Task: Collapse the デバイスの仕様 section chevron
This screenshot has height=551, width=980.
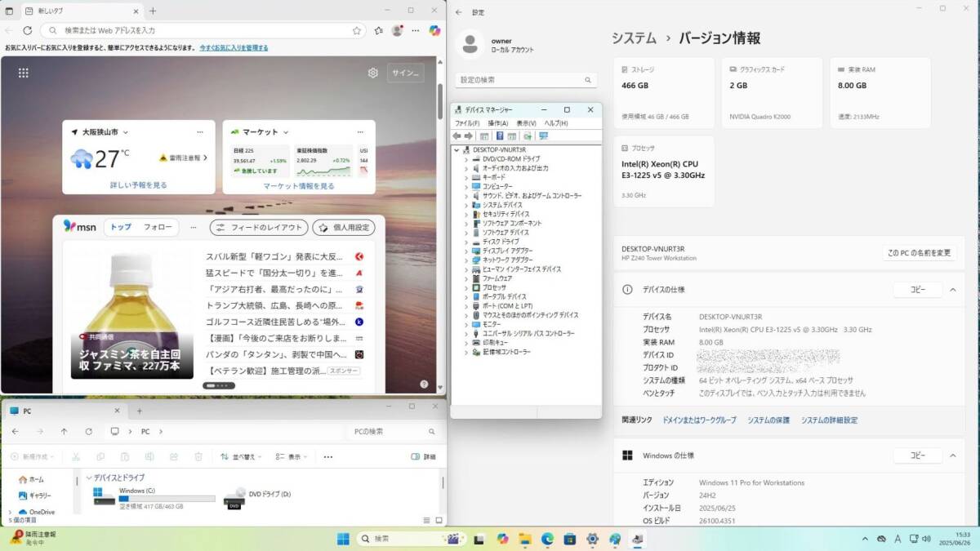Action: (952, 290)
